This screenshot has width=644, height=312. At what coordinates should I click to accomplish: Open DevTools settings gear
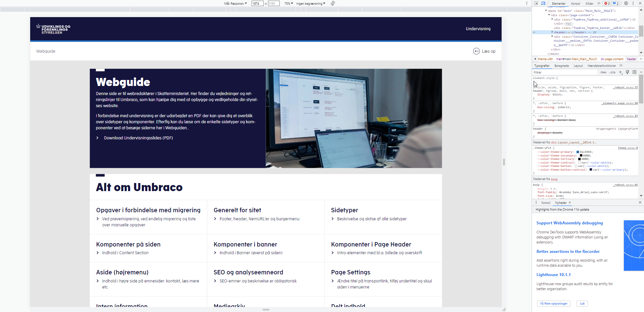coord(626,3)
